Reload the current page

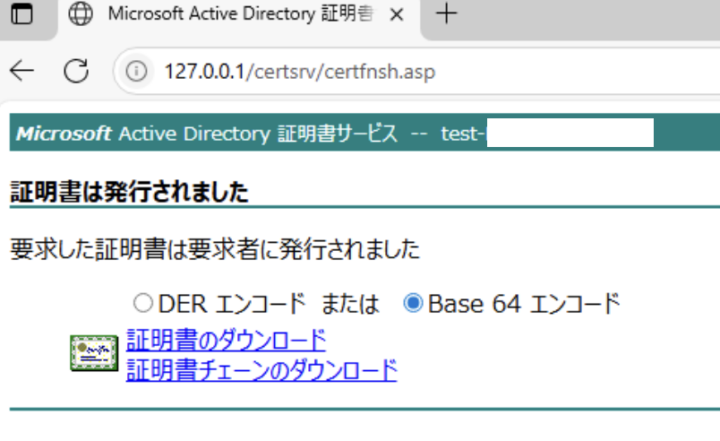76,71
